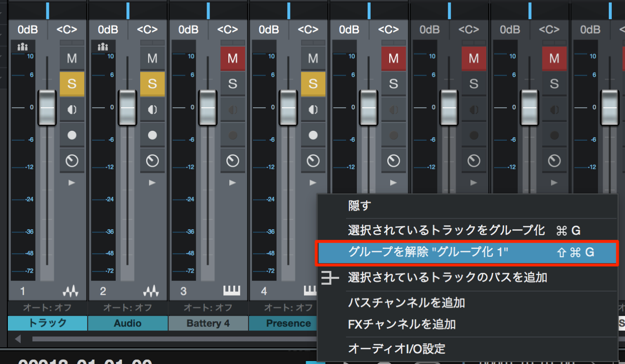Open automation mode on トラック channel

click(47, 308)
